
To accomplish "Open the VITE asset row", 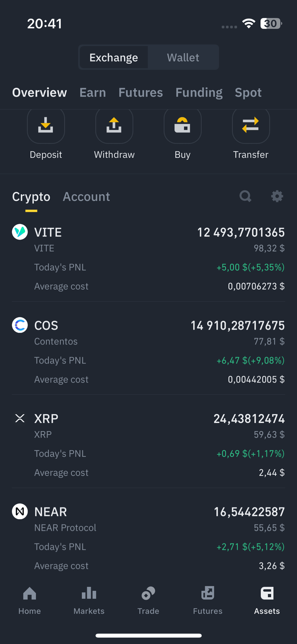I will (x=148, y=259).
